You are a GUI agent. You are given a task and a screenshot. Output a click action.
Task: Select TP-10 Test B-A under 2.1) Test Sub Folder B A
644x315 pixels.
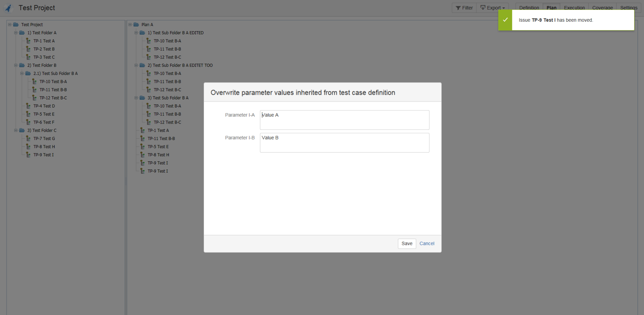pos(53,82)
